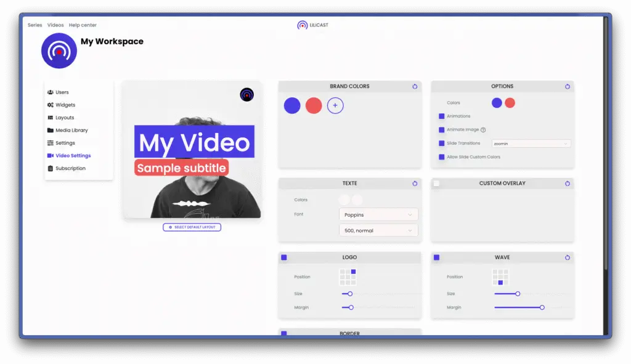Viewport: 631px width, 364px height.
Task: Click the Sample subtitle text in preview
Action: pos(182,168)
